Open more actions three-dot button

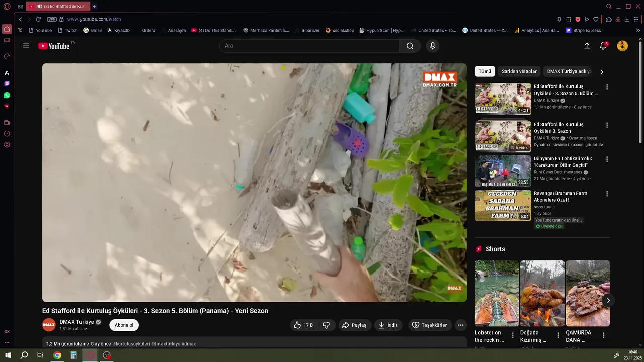[x=460, y=325]
